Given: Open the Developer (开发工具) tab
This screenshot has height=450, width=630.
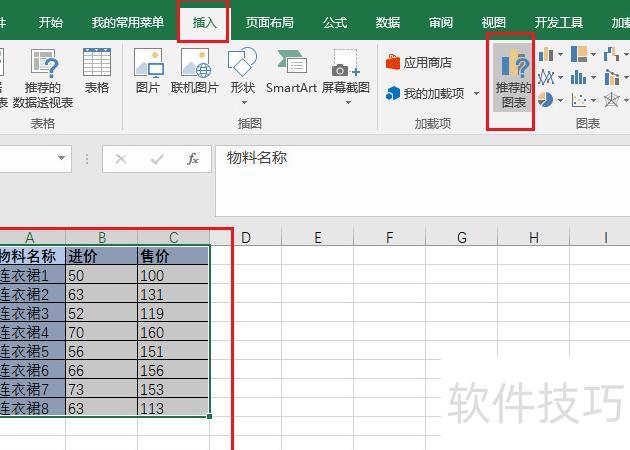Looking at the screenshot, I should click(559, 22).
